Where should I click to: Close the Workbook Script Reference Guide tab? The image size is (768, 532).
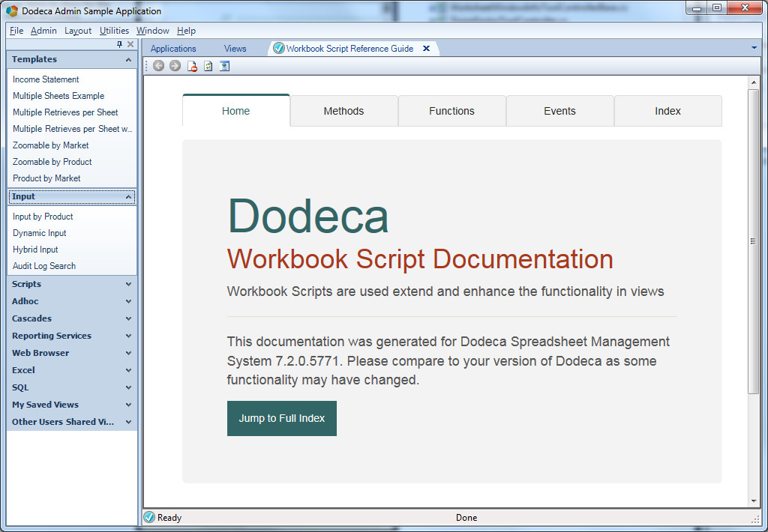point(426,49)
